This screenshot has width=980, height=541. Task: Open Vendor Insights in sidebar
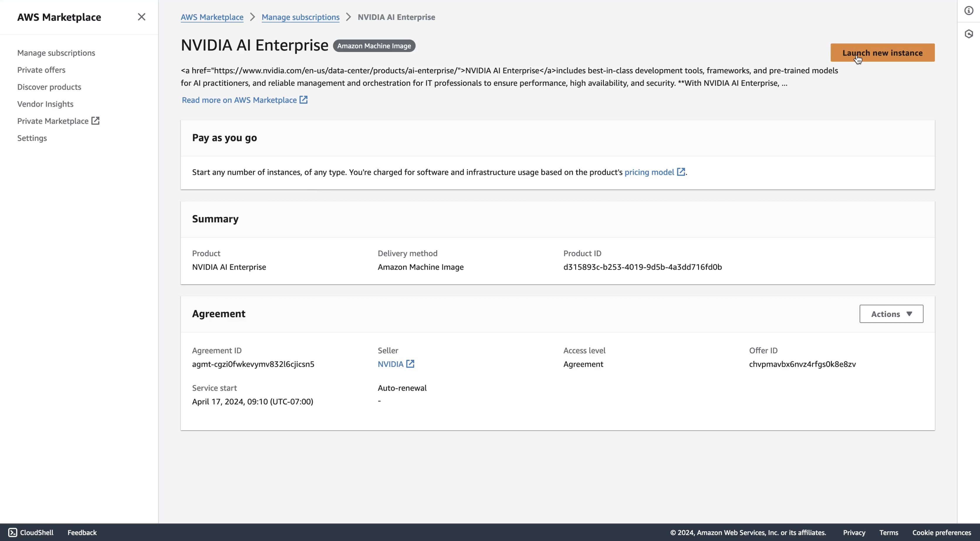(x=45, y=104)
